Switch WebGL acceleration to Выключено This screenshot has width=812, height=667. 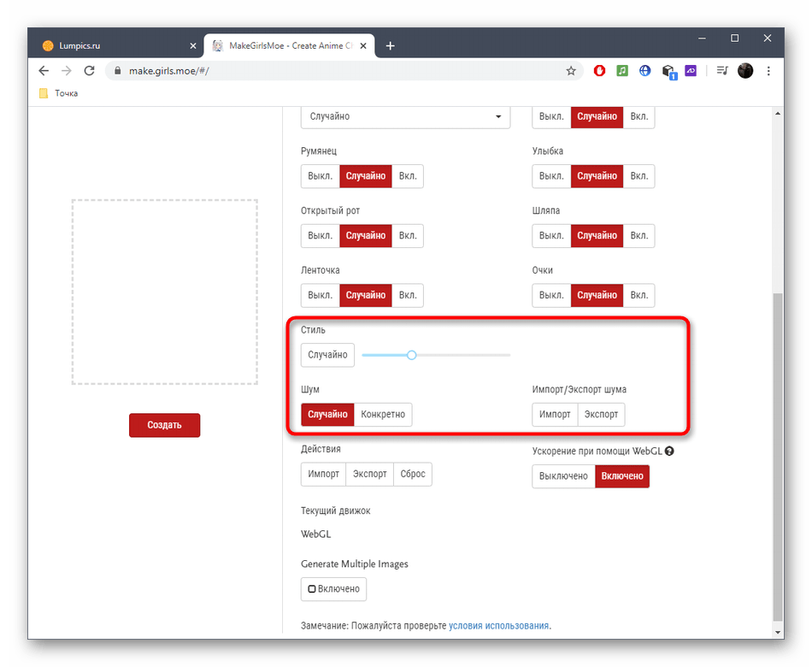(563, 476)
